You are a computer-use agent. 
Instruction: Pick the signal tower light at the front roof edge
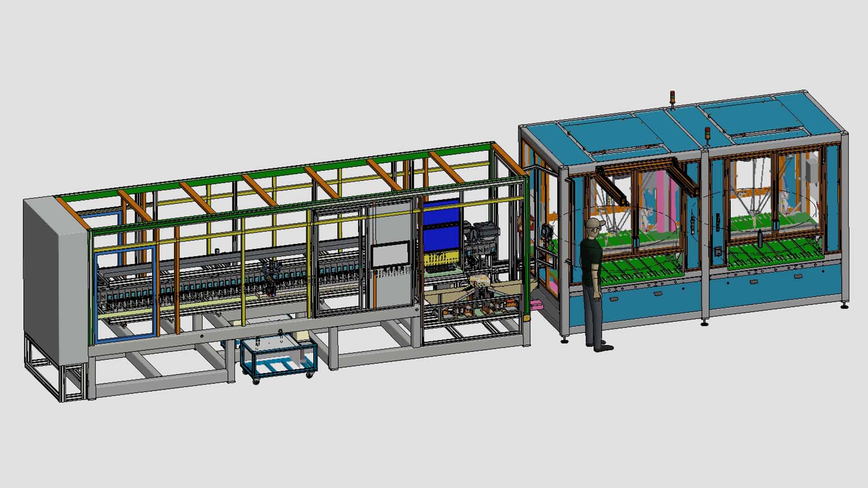(x=708, y=136)
